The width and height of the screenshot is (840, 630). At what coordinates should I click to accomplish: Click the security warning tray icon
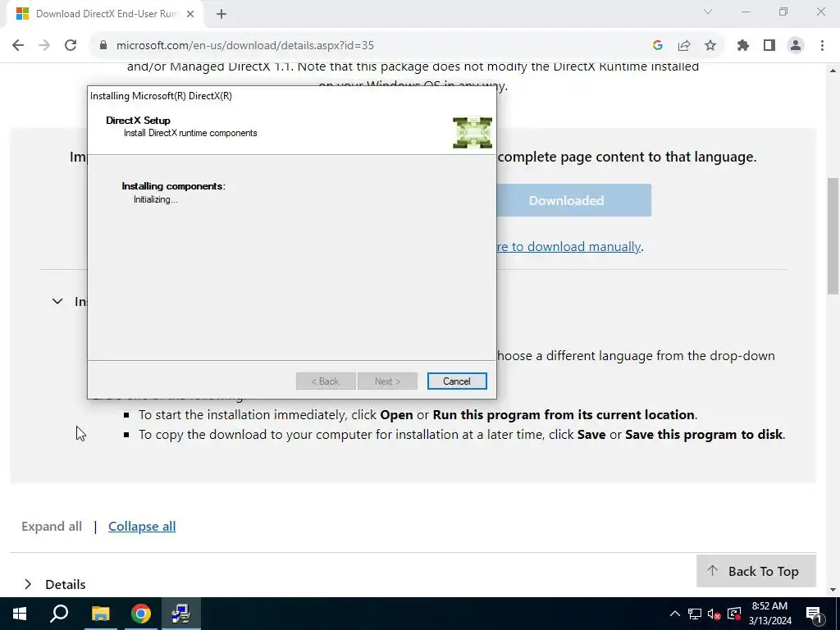click(x=734, y=614)
